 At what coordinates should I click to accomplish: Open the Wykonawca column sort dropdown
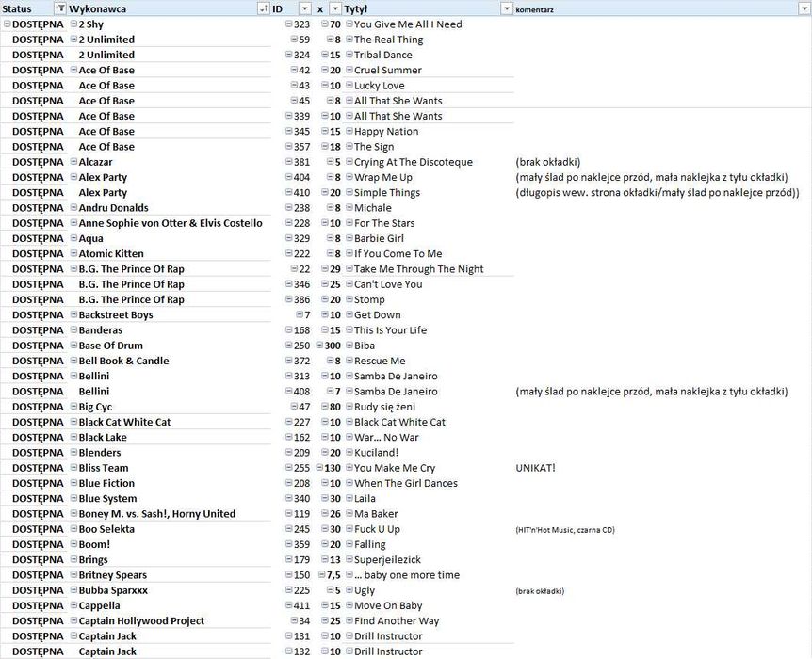point(264,8)
